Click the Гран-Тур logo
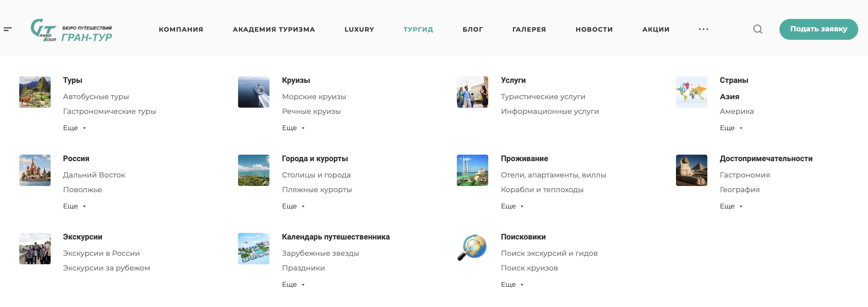 pyautogui.click(x=71, y=30)
